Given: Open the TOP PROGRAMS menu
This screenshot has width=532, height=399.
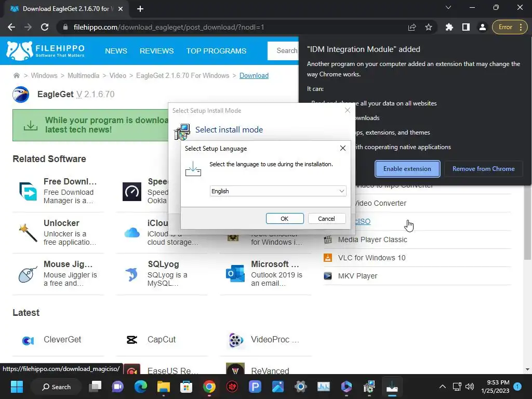Looking at the screenshot, I should [x=216, y=51].
